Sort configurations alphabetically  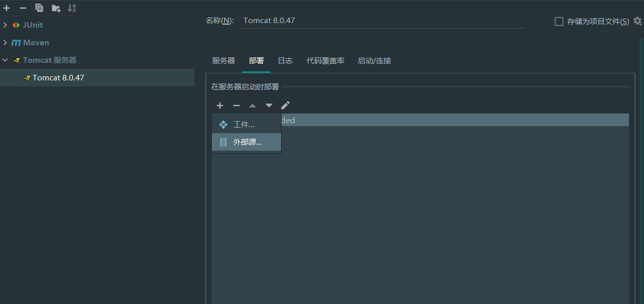(x=72, y=8)
